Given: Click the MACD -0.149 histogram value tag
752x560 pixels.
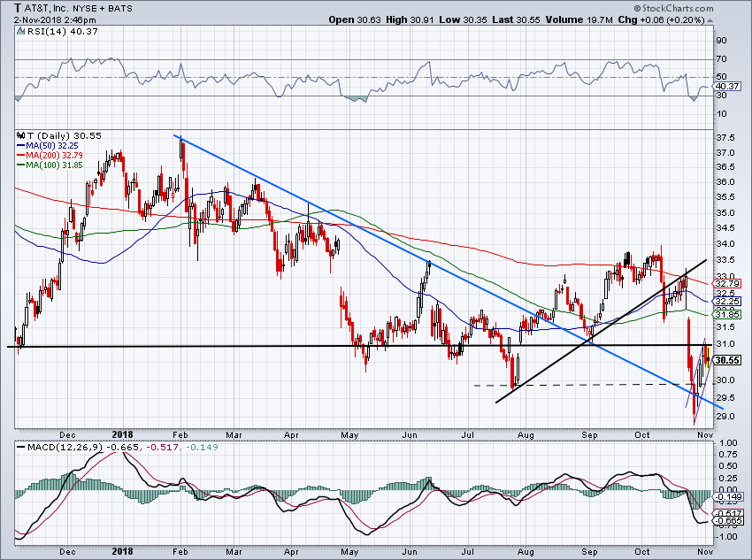Looking at the screenshot, I should [729, 497].
